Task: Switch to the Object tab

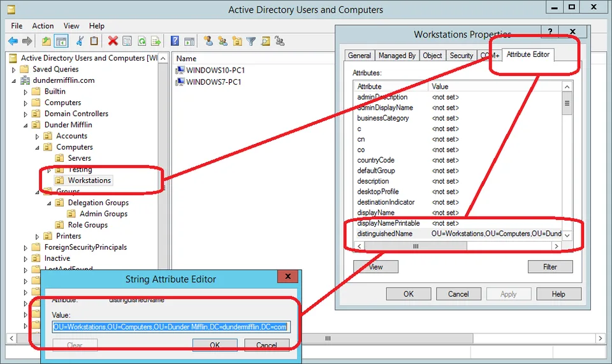Action: click(x=432, y=55)
